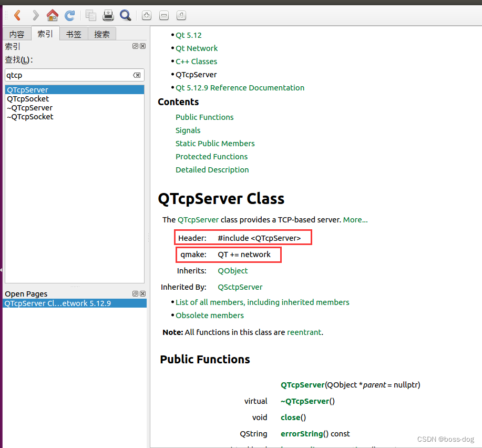Clear the qtcp search field icon
Screen dimensions: 482x448
137,75
